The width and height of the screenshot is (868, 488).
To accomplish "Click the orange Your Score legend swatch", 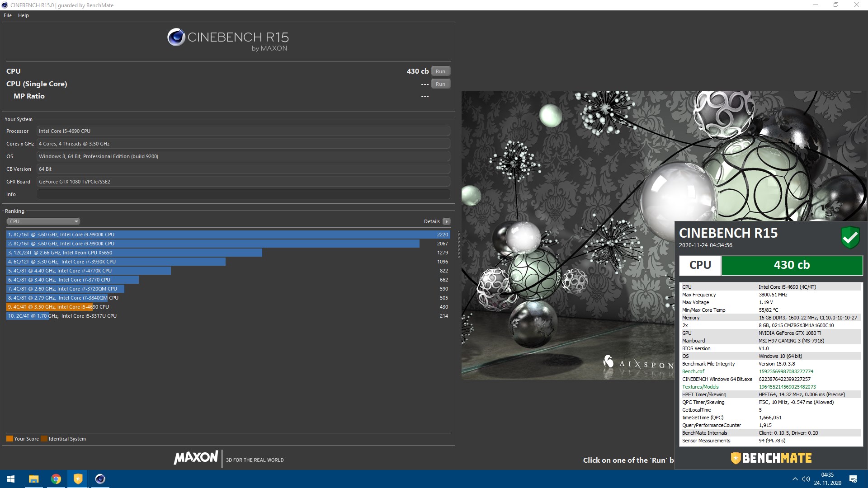I will 9,439.
